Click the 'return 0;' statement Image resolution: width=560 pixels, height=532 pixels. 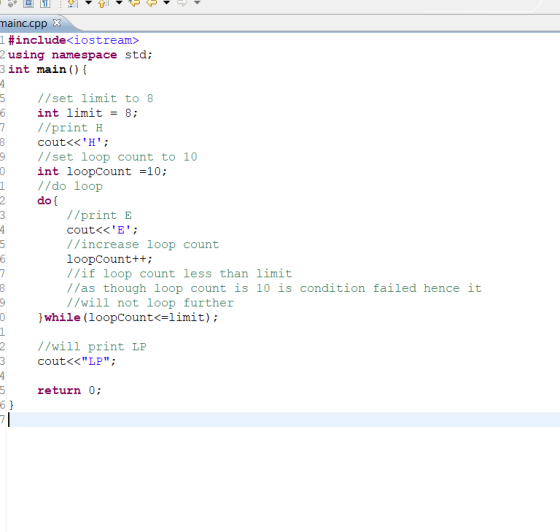[69, 391]
